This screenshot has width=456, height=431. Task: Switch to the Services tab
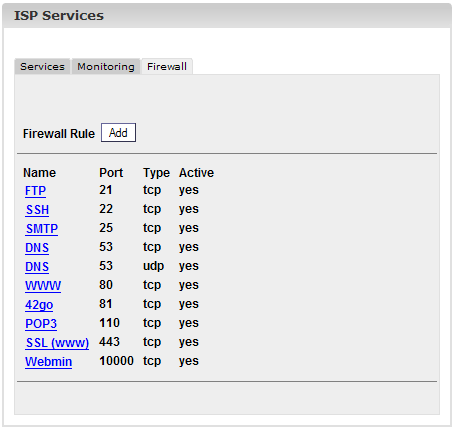(x=42, y=66)
